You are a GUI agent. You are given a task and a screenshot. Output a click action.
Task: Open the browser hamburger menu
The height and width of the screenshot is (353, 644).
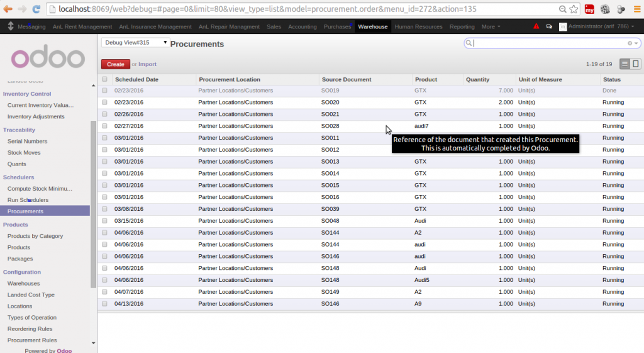[x=635, y=9]
